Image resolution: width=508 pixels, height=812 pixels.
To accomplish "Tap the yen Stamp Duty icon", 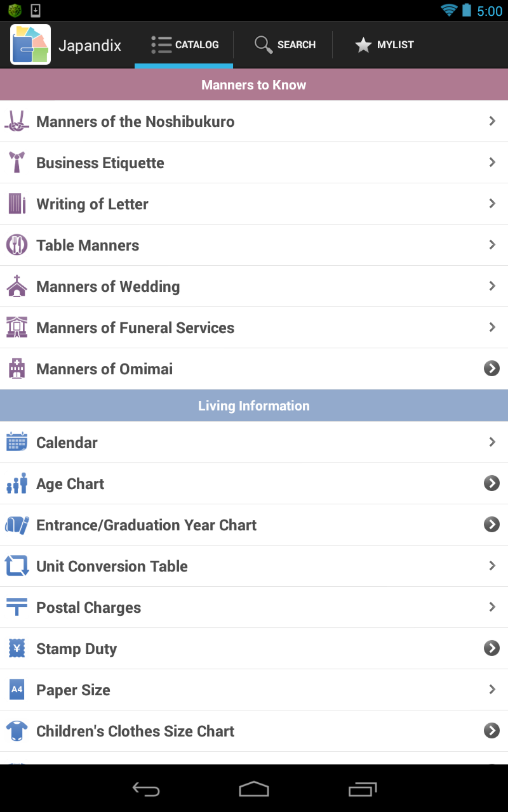I will click(17, 648).
